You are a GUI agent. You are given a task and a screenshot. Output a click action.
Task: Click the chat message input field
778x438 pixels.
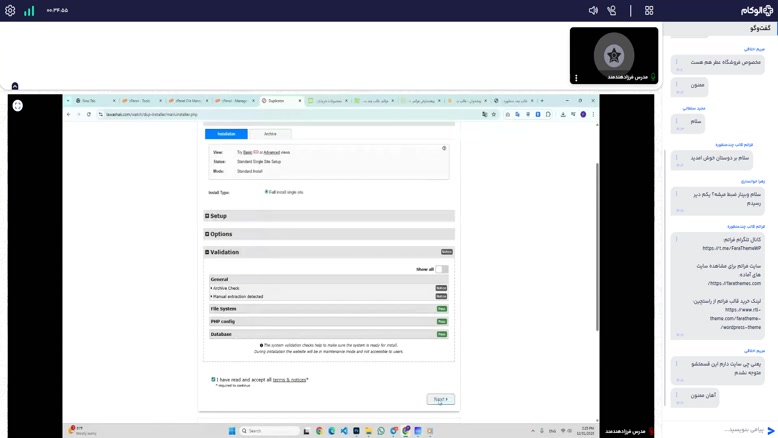point(720,431)
